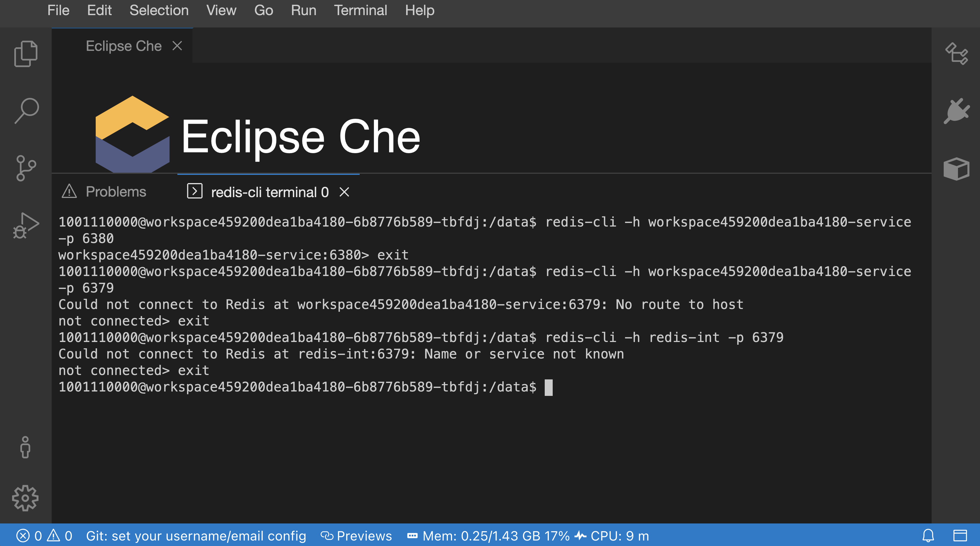The width and height of the screenshot is (980, 546).
Task: Open the Terminal menu
Action: point(360,10)
